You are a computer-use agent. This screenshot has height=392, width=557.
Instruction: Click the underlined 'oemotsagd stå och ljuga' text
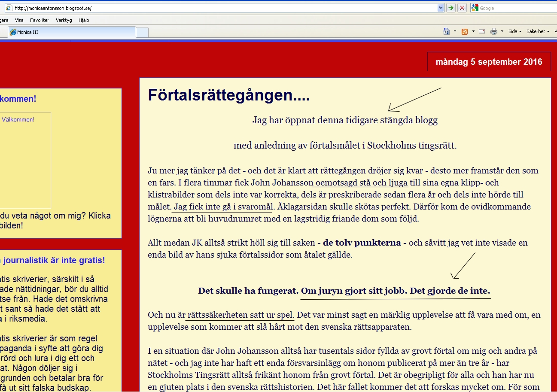361,182
